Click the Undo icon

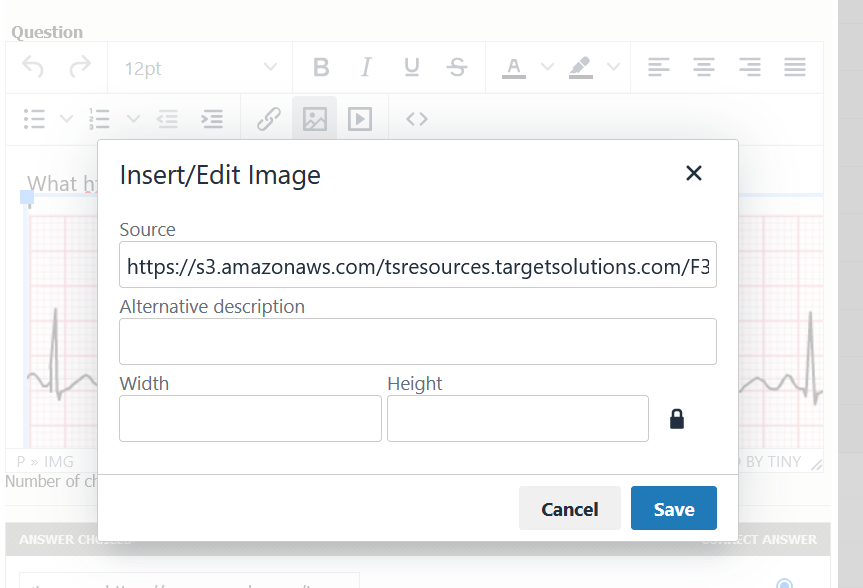click(x=31, y=67)
